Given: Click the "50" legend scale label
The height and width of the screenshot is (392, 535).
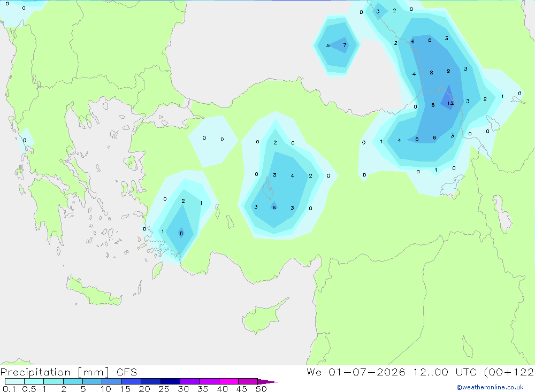Looking at the screenshot, I should point(261,389).
